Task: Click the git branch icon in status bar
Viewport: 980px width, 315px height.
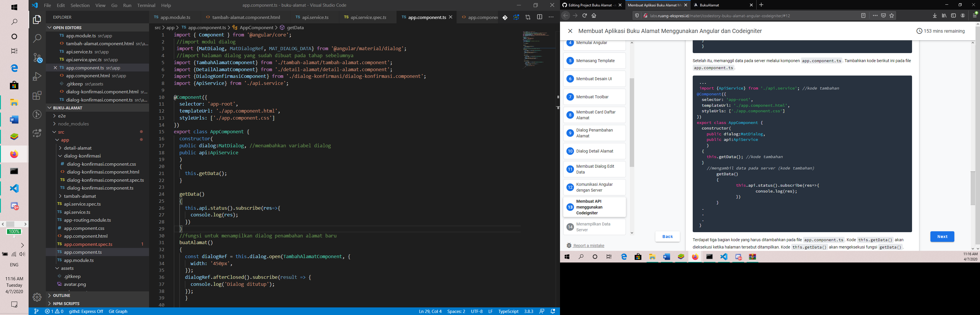Action: pyautogui.click(x=36, y=311)
